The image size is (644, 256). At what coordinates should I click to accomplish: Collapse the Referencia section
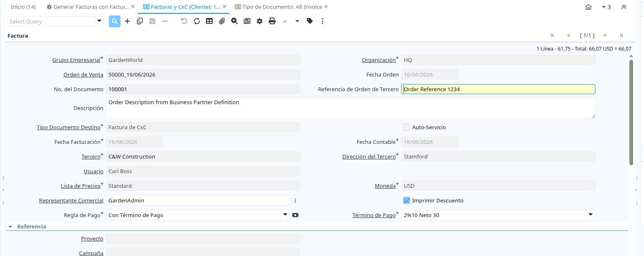click(10, 227)
